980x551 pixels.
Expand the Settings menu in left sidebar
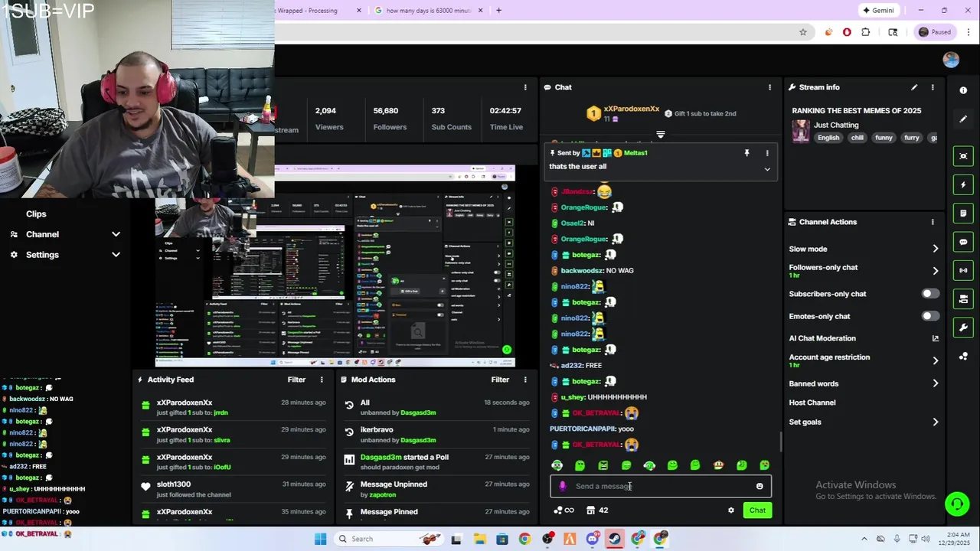point(116,255)
